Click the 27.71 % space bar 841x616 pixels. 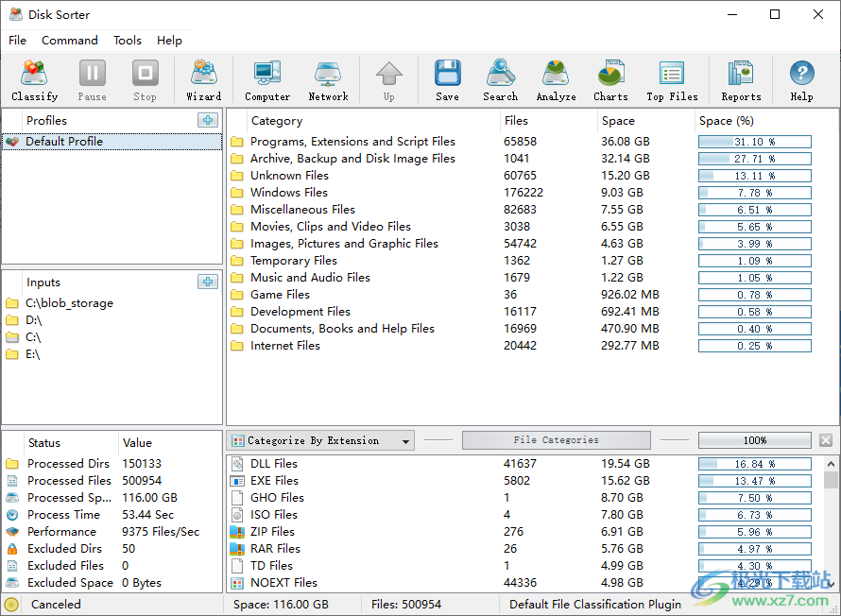tap(755, 159)
